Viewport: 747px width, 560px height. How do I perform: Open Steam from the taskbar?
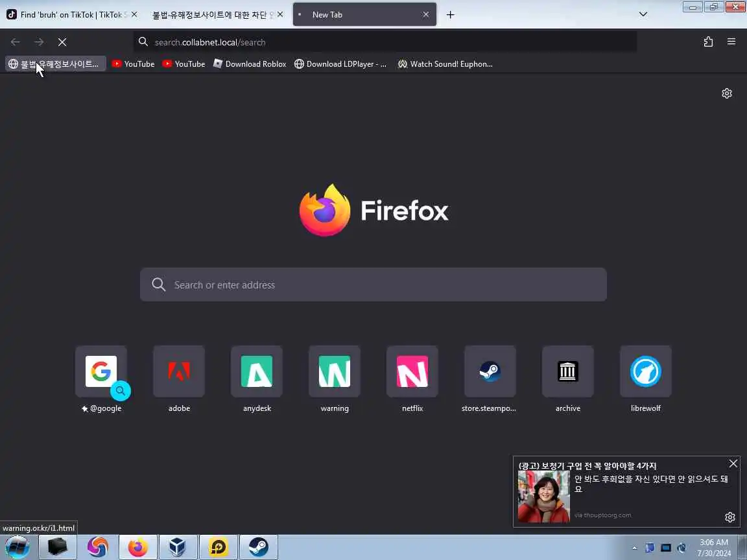[x=258, y=546]
